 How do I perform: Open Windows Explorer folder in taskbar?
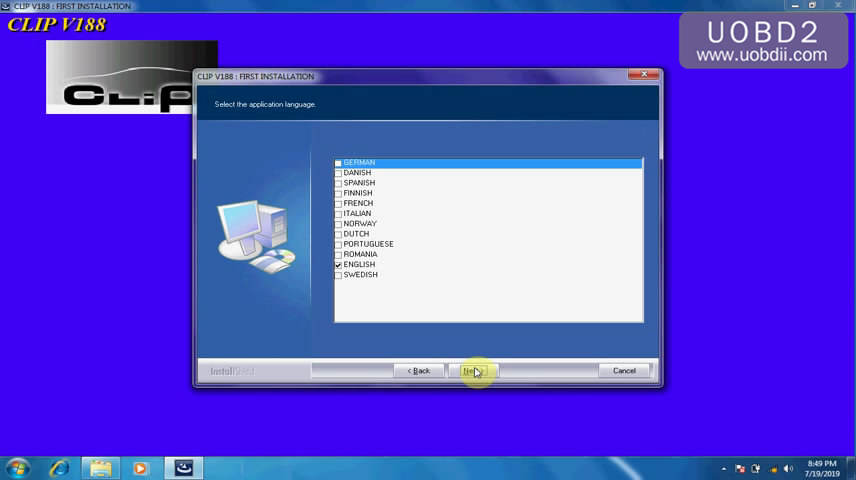(100, 468)
